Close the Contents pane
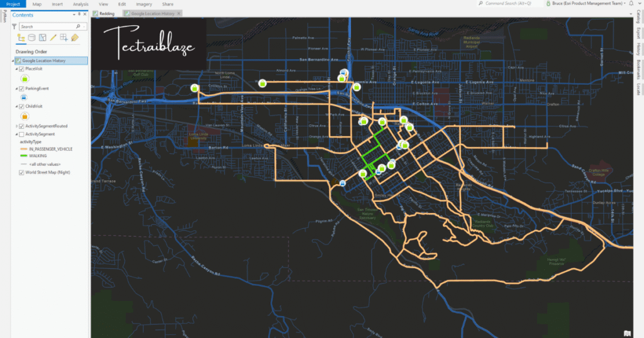This screenshot has height=338, width=644. (x=85, y=14)
